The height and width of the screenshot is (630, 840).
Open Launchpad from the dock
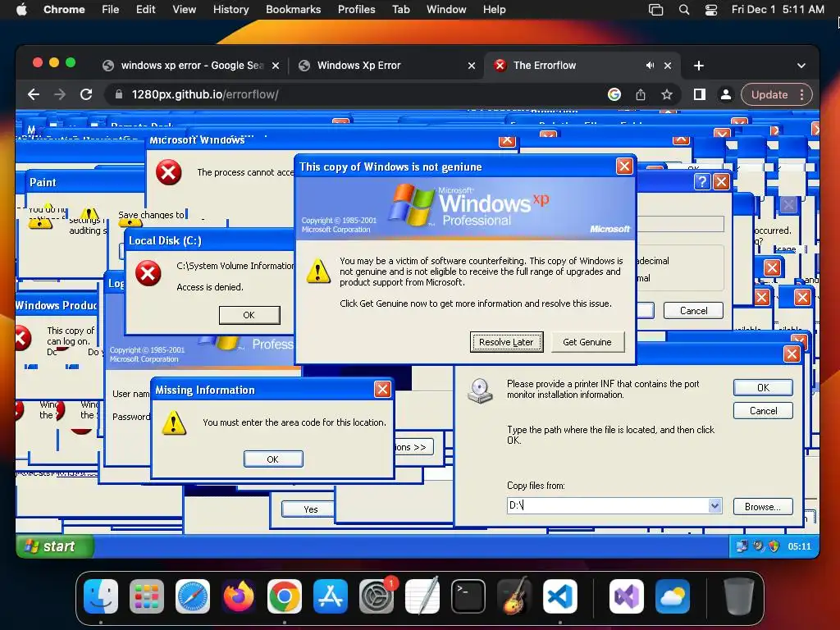[x=147, y=596]
